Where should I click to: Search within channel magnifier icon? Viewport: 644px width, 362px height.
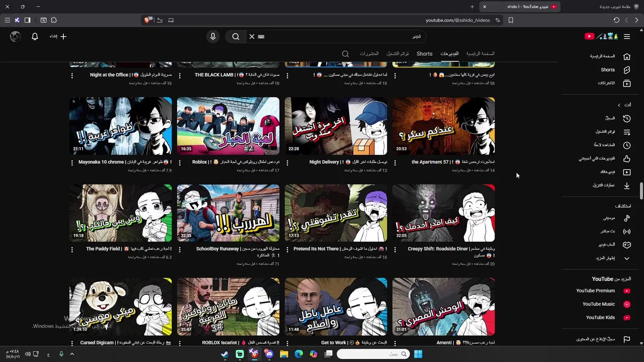point(345,54)
